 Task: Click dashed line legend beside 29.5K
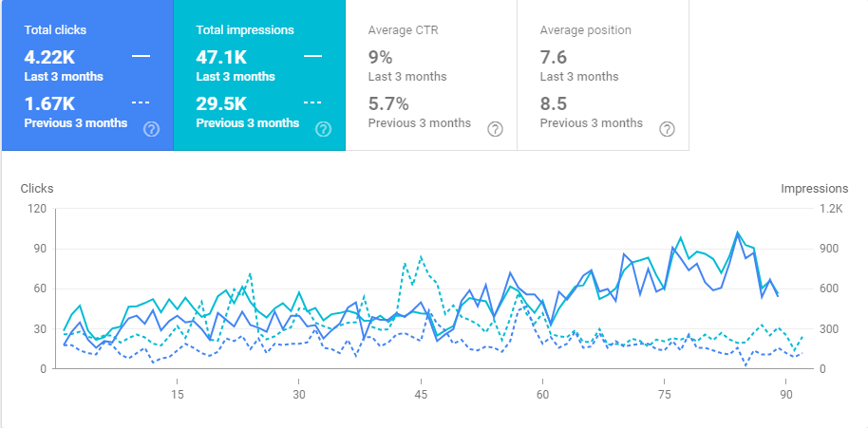312,102
